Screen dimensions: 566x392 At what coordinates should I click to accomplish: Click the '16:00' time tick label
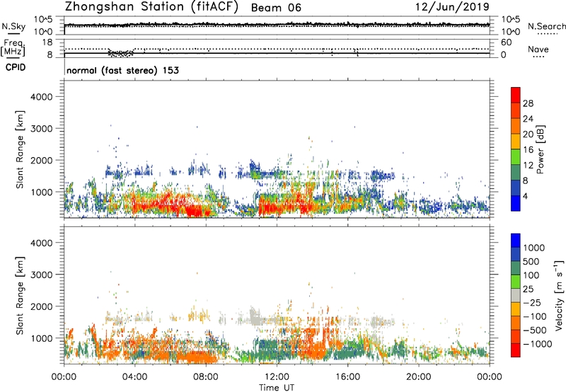point(347,377)
